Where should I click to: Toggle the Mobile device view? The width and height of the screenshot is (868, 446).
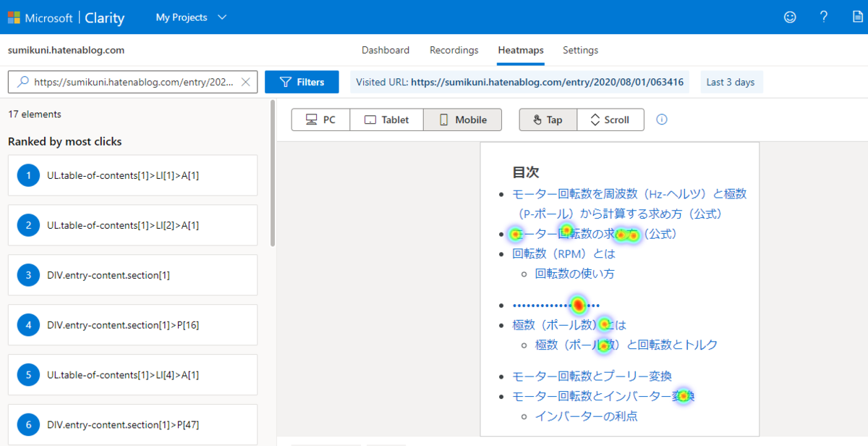(x=462, y=119)
